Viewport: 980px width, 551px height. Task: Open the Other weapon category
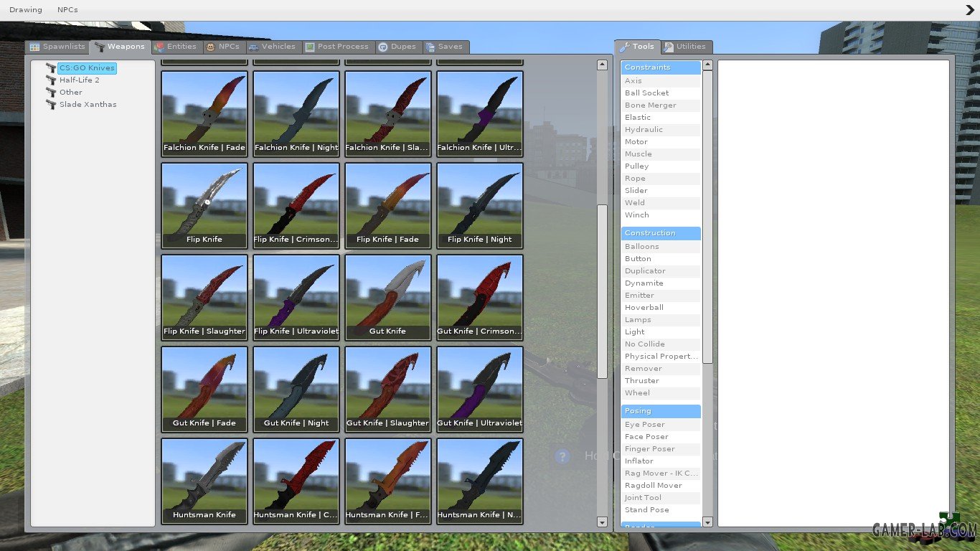coord(70,93)
